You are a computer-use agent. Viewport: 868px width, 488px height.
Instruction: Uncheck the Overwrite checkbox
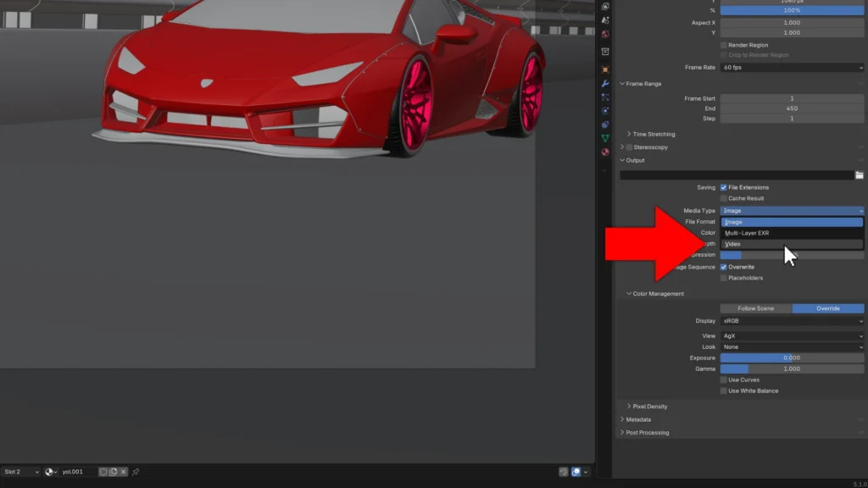pyautogui.click(x=724, y=267)
